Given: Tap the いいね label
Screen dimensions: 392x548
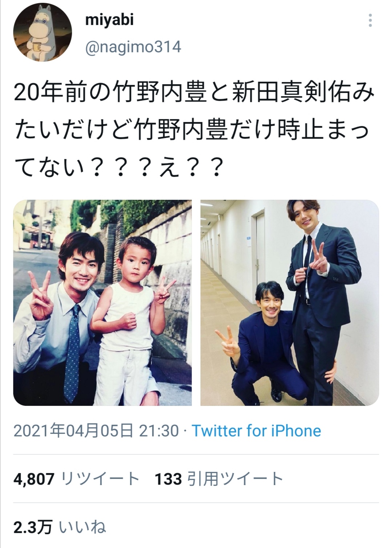Looking at the screenshot, I should click(x=82, y=527).
